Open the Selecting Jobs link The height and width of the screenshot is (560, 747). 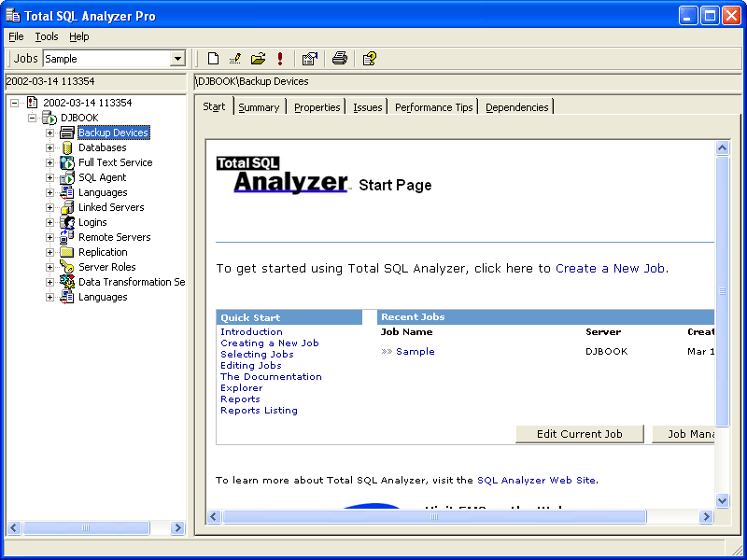pyautogui.click(x=257, y=355)
